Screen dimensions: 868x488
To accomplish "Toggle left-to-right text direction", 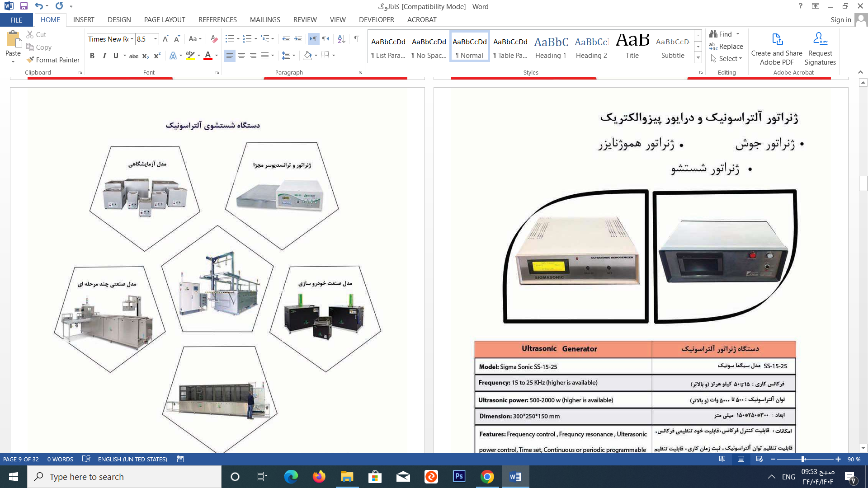I will click(x=313, y=39).
